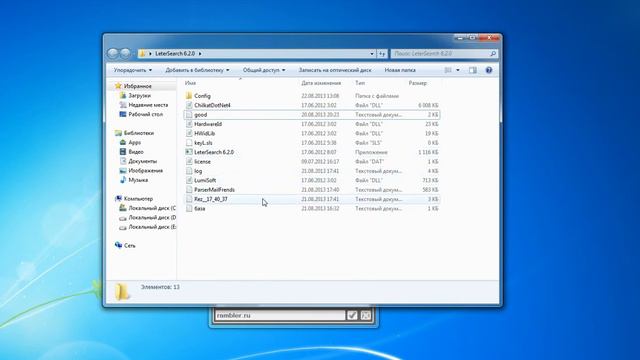Open the Документы library
The height and width of the screenshot is (360, 640).
(x=142, y=161)
